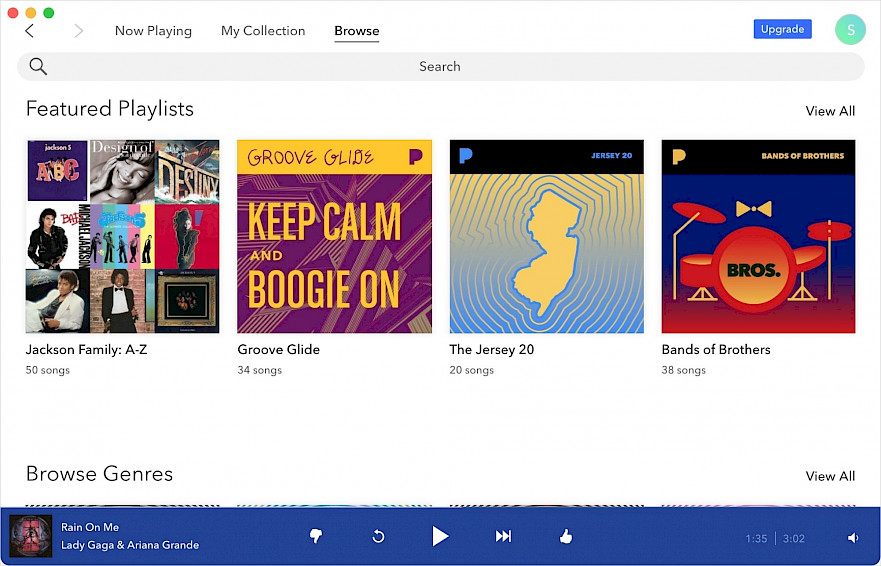Open the Groove Glide playlist cover
881x566 pixels.
click(x=334, y=237)
